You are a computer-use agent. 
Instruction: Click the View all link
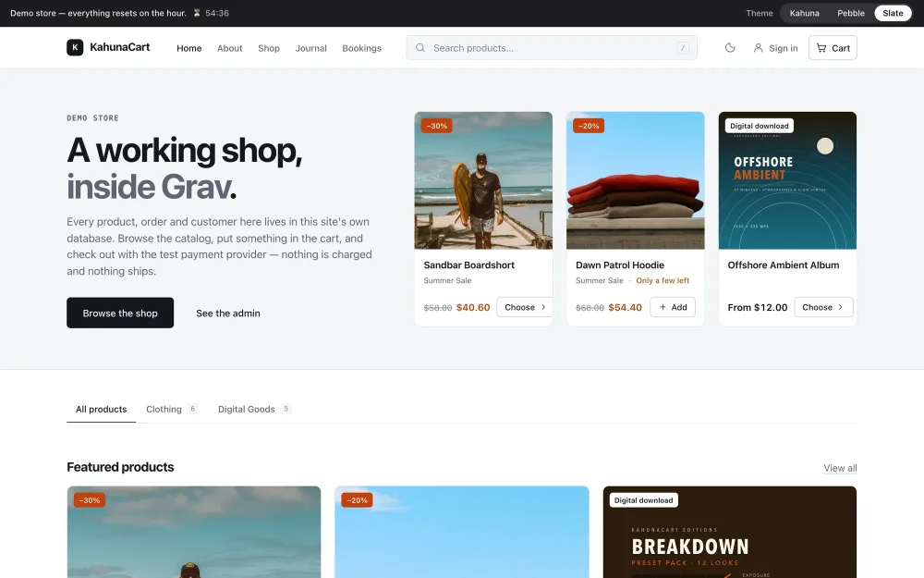click(x=840, y=468)
